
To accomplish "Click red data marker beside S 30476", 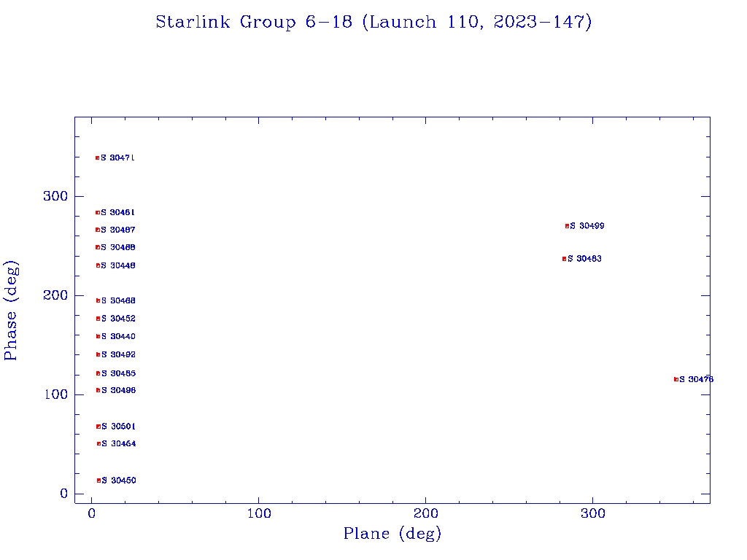I will tap(676, 379).
